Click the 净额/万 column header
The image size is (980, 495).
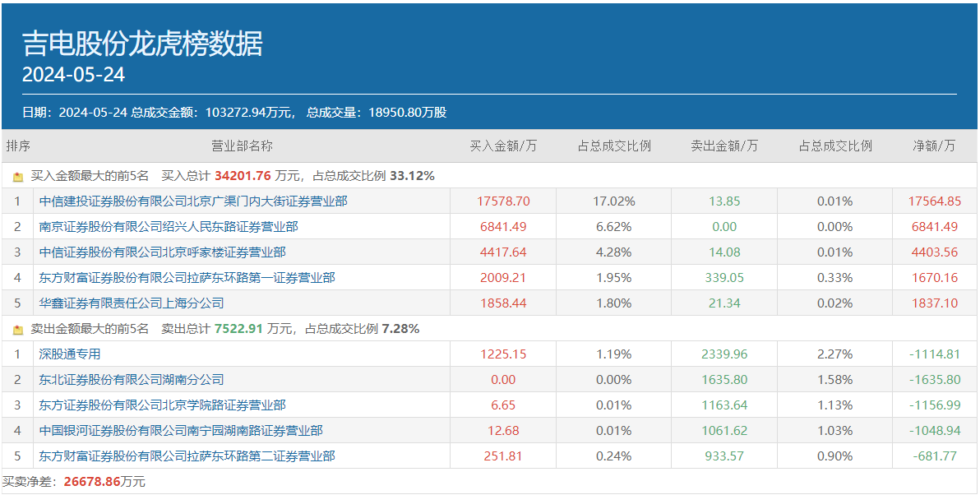934,146
